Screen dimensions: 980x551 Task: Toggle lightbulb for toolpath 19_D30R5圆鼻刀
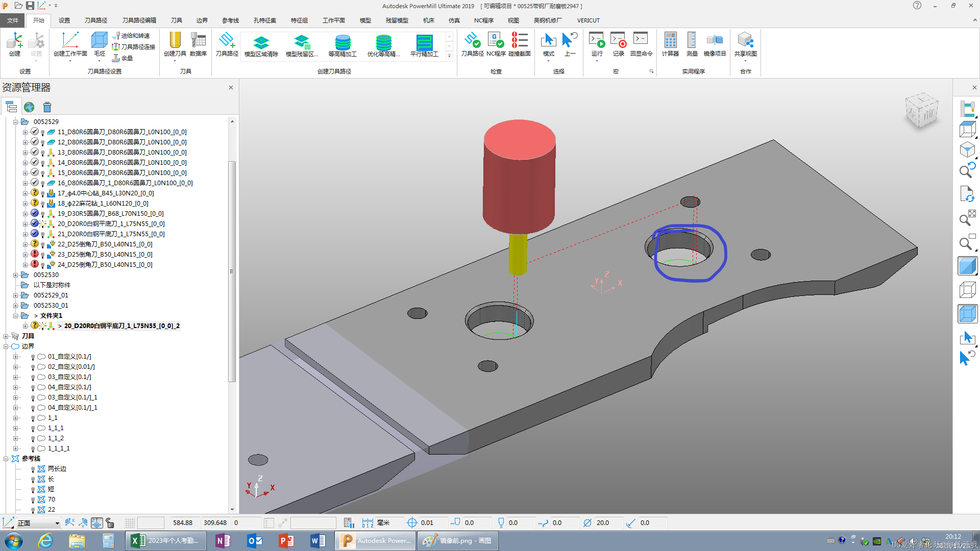point(43,214)
